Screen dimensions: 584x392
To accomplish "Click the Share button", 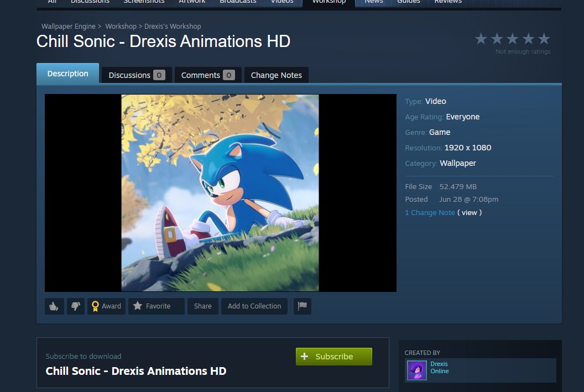I will [x=202, y=306].
